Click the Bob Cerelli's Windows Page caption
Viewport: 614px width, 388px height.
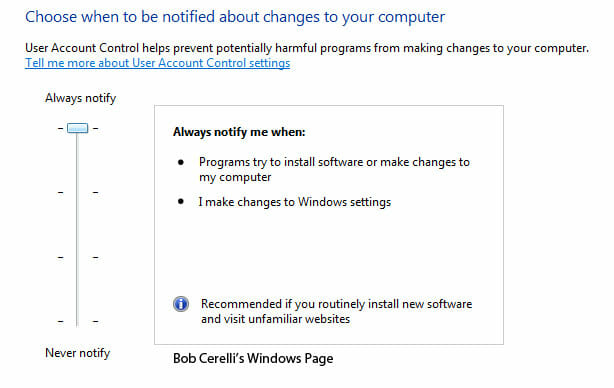coord(253,359)
